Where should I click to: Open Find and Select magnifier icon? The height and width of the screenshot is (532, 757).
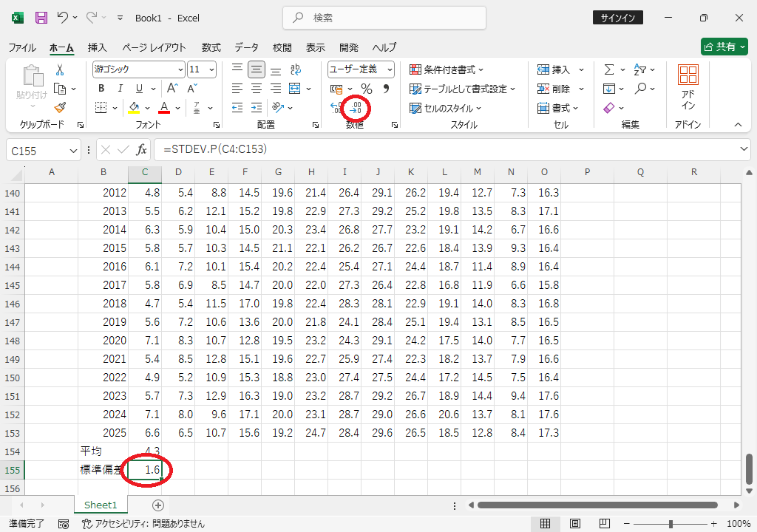641,89
